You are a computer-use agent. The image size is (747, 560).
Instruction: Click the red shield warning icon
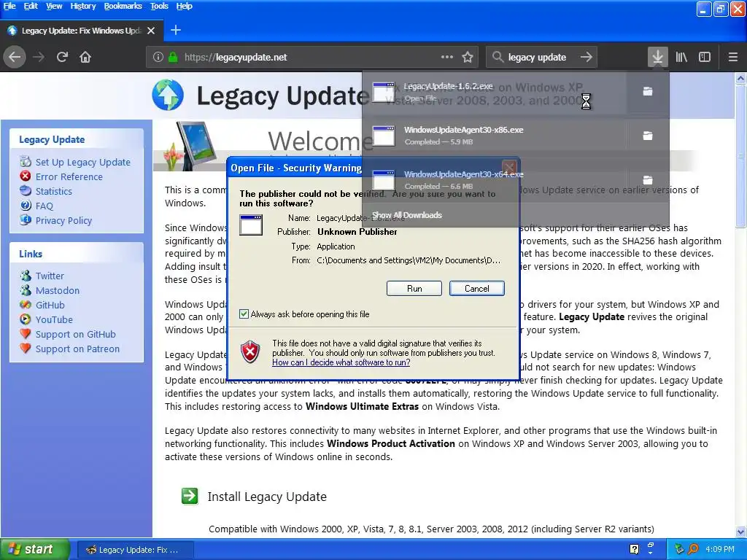coord(250,352)
